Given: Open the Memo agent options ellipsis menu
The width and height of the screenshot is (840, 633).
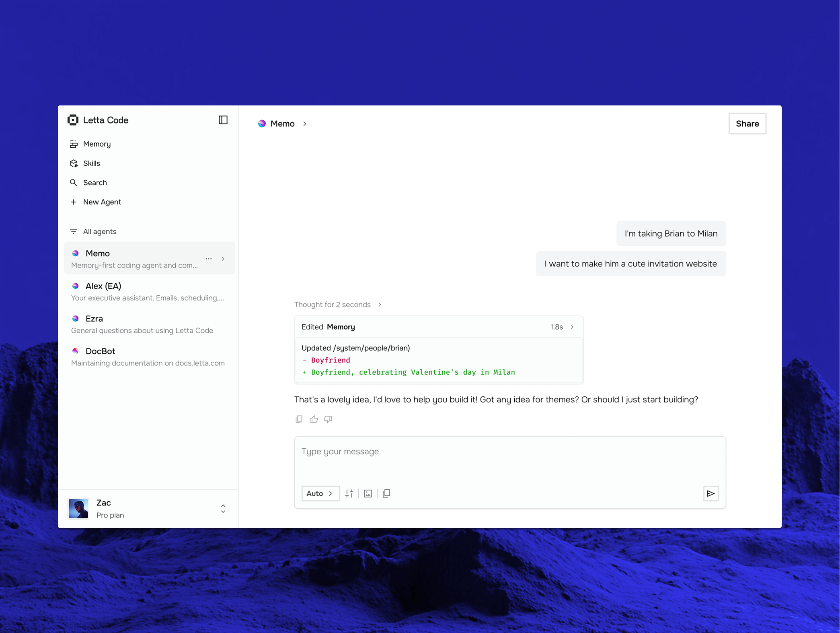Looking at the screenshot, I should tap(209, 258).
